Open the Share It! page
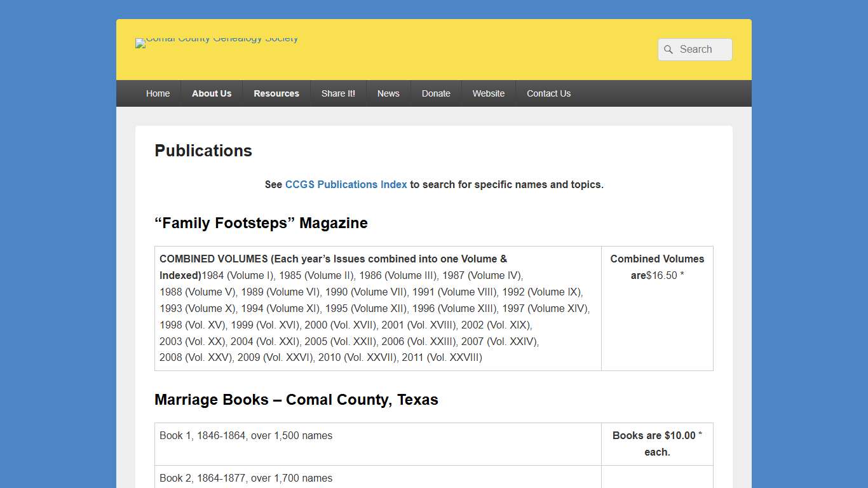The image size is (868, 488). point(338,93)
